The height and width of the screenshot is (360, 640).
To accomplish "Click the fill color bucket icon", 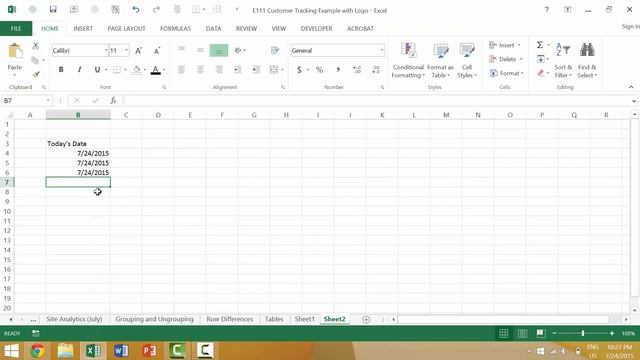I will tap(137, 70).
